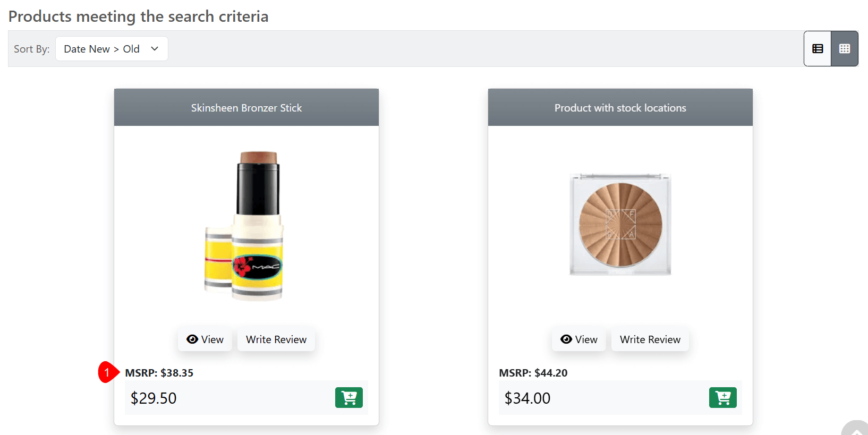Add Skinsheen Bronzer Stick to cart
The height and width of the screenshot is (435, 868).
[348, 397]
